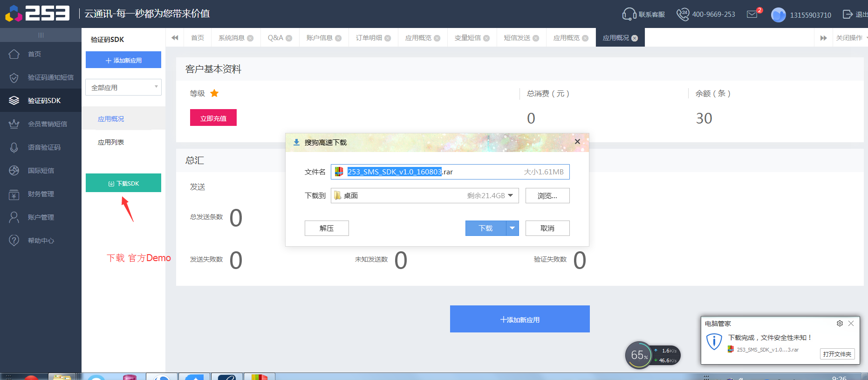Viewport: 868px width, 380px height.
Task: Open 电脑管家 popup settings gear
Action: [840, 323]
